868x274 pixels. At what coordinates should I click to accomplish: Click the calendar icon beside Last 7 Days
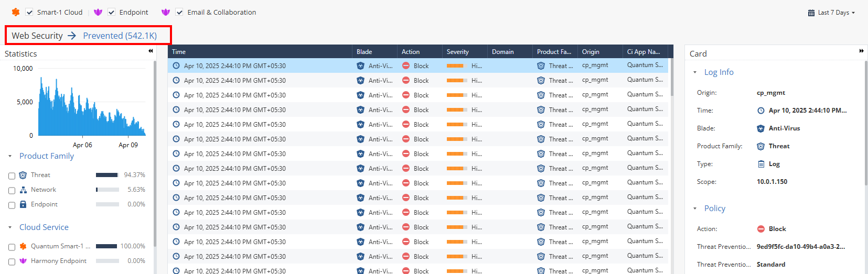click(811, 13)
